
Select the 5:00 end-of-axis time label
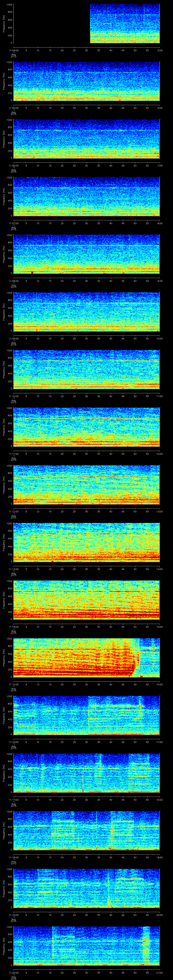point(160,50)
